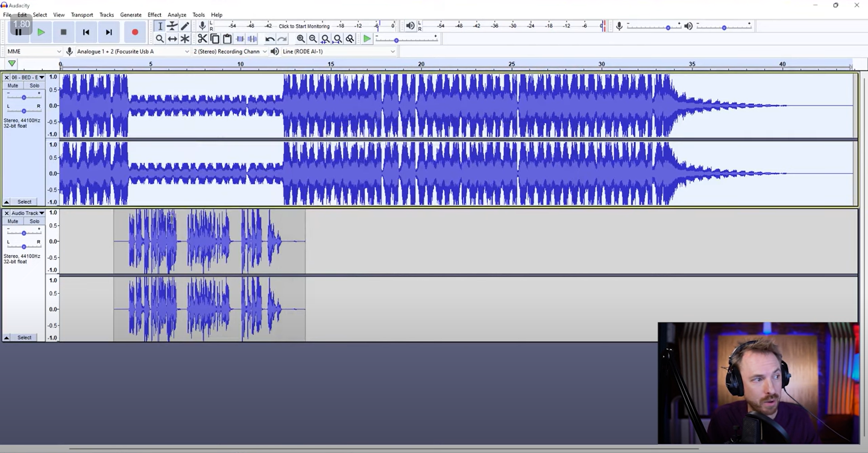This screenshot has height=453, width=868.
Task: Open the Generate menu
Action: click(x=130, y=14)
